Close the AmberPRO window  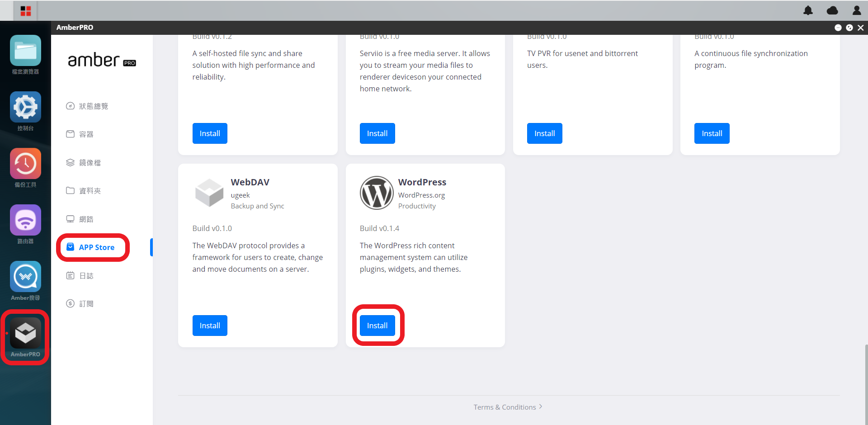click(x=861, y=28)
